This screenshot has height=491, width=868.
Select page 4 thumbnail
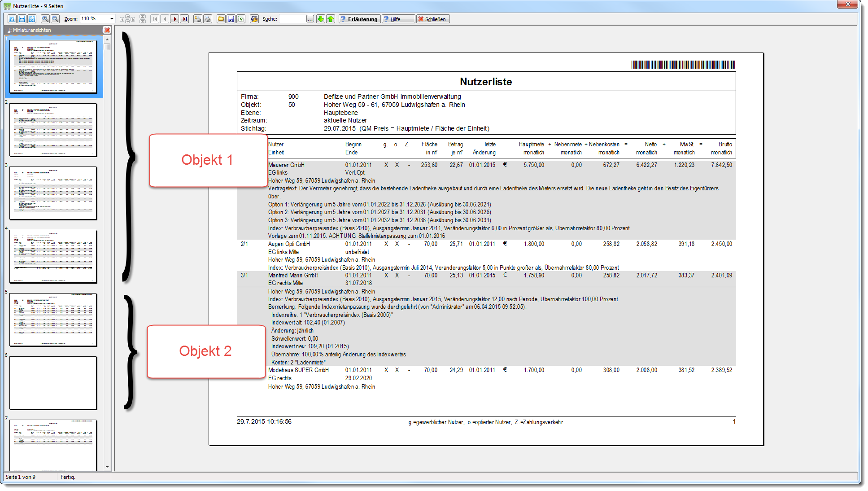[x=53, y=257]
